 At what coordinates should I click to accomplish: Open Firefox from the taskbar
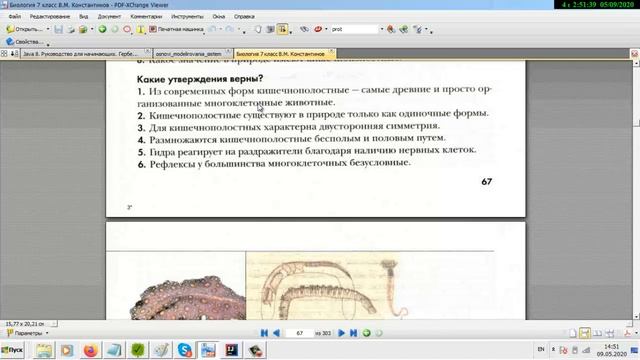coord(91,350)
